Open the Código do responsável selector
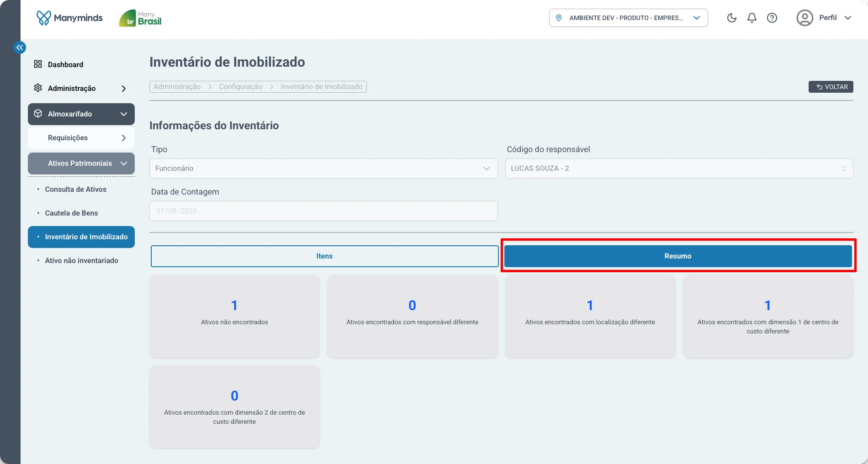Image resolution: width=868 pixels, height=464 pixels. (679, 169)
